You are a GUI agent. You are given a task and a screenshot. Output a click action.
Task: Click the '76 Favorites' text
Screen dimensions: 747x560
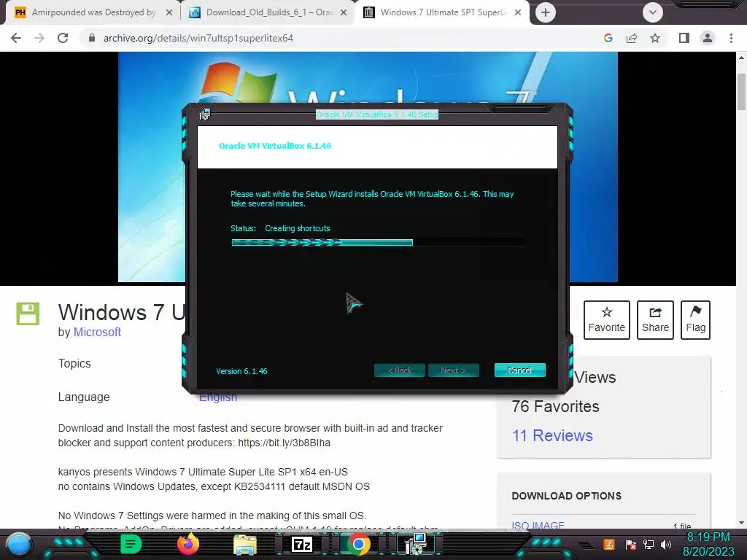point(555,406)
